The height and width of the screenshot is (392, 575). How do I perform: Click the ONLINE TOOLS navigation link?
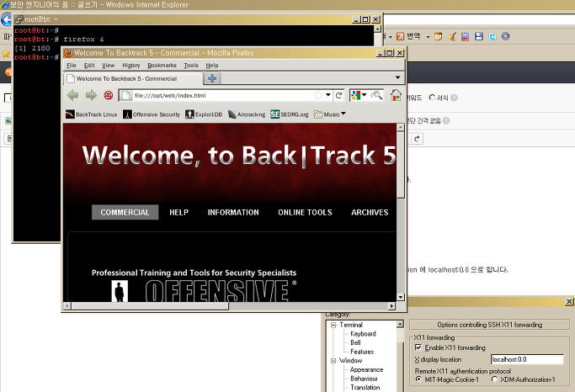coord(305,212)
